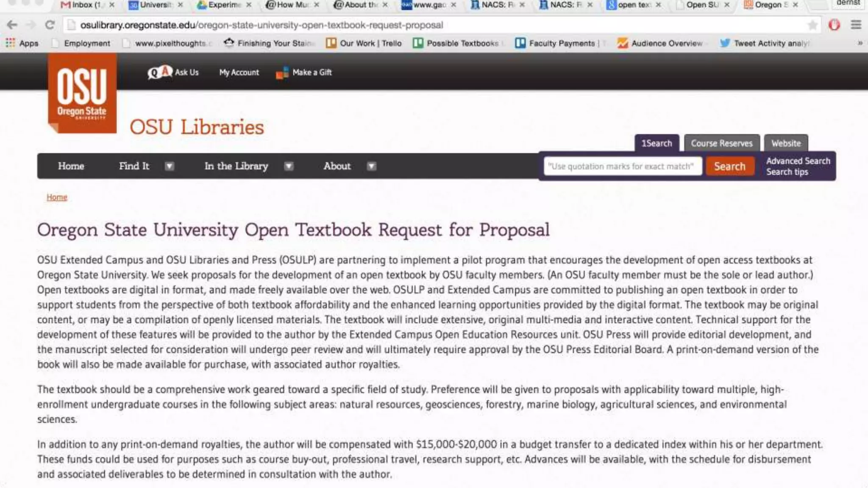The width and height of the screenshot is (868, 488).
Task: Click the red Opera extension icon
Action: pyautogui.click(x=834, y=25)
